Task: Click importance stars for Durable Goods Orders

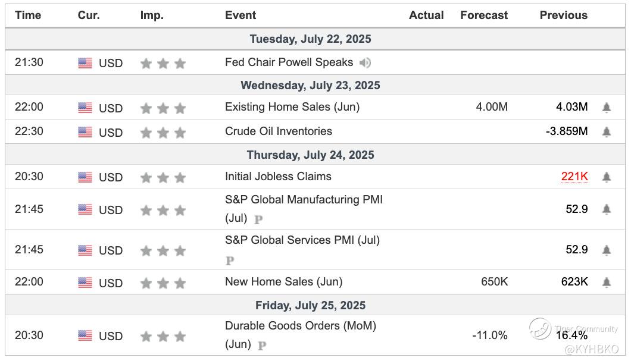Action: 163,337
